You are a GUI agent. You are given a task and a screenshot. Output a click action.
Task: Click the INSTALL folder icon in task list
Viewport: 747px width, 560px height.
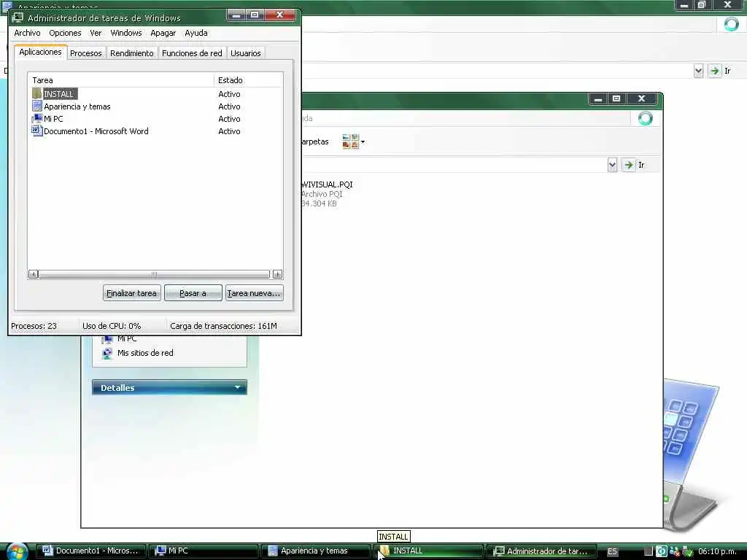pos(37,93)
